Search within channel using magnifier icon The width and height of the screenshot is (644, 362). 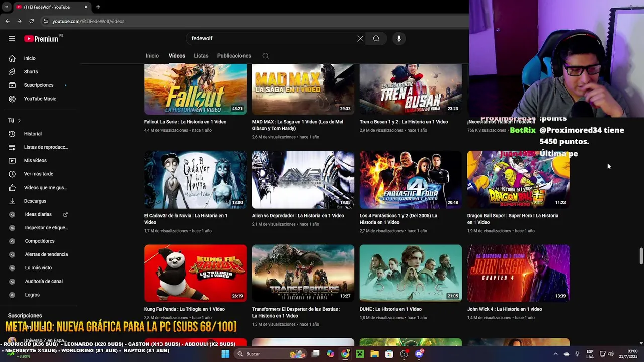[x=266, y=56]
